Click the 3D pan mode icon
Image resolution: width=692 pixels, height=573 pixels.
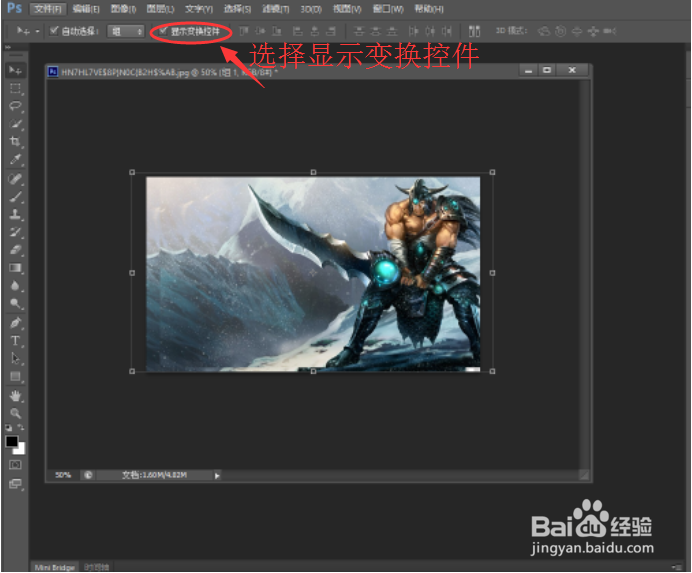click(577, 31)
